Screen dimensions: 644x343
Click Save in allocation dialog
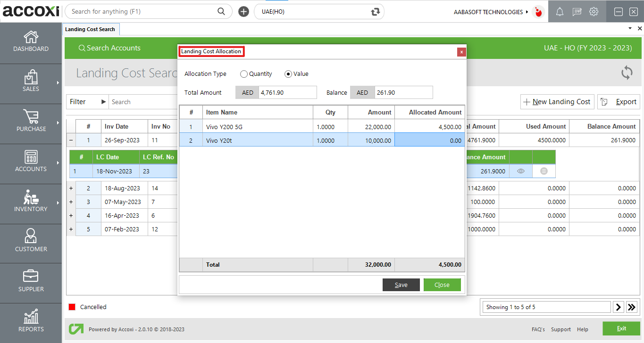coord(401,285)
